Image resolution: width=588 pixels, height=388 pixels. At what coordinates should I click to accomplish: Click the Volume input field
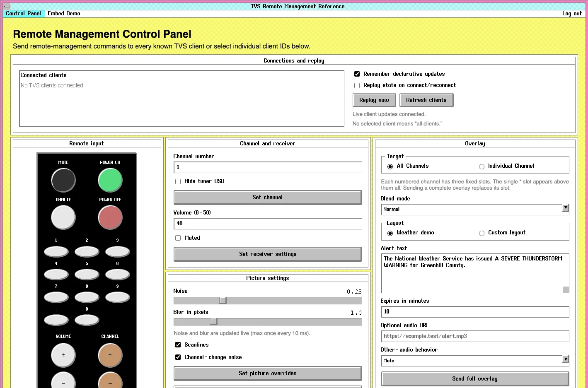268,224
